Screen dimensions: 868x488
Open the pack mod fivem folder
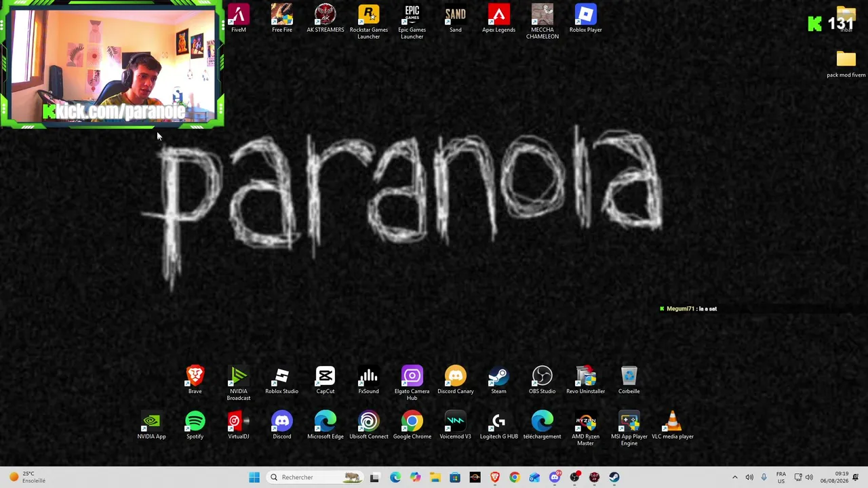(846, 64)
